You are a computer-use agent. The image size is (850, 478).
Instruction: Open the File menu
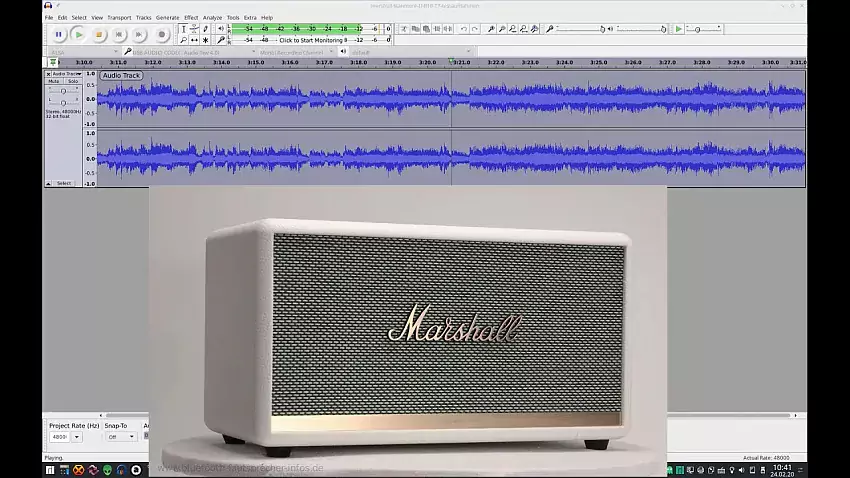click(x=49, y=17)
